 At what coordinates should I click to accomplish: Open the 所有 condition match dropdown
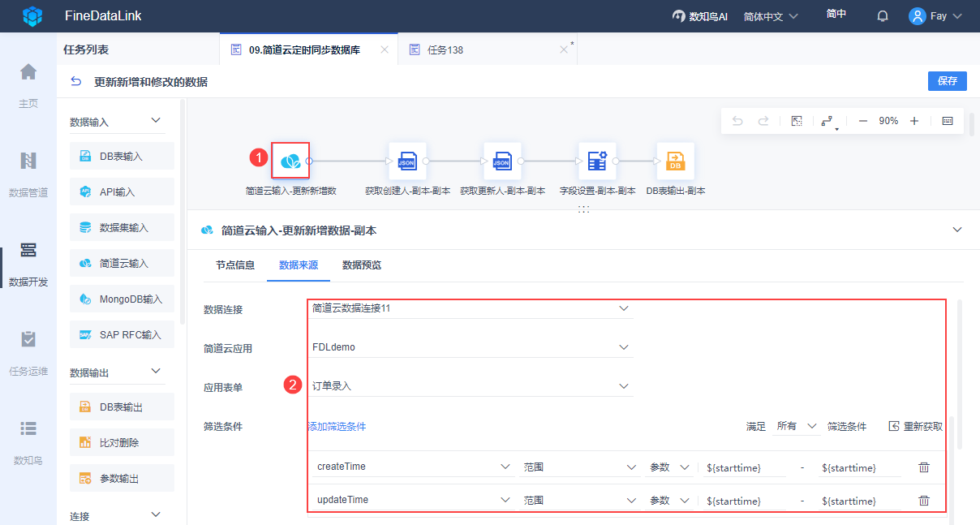point(797,426)
